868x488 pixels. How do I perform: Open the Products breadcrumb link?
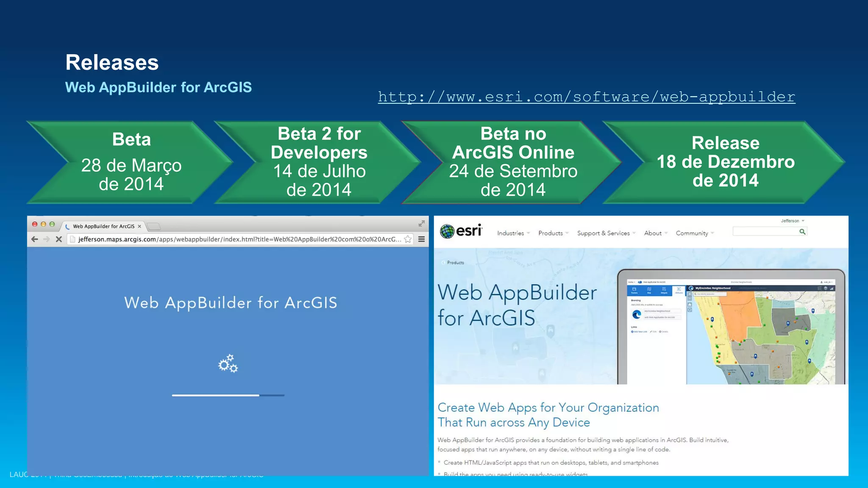pos(455,263)
